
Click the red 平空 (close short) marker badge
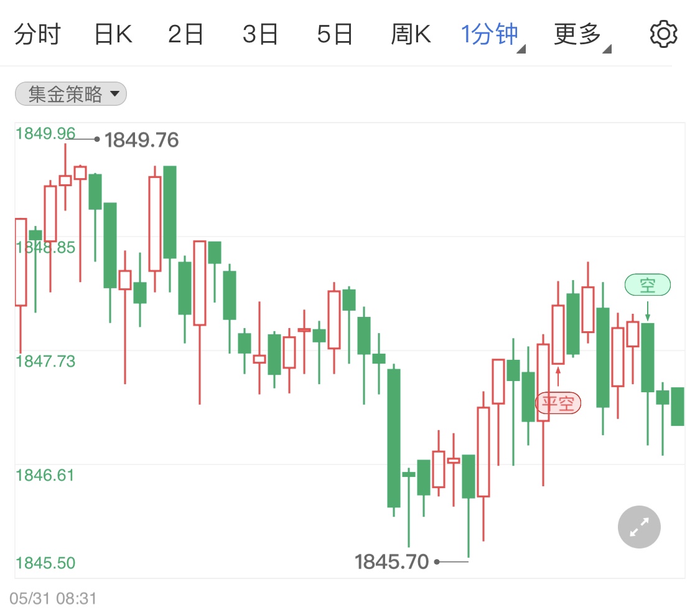click(x=558, y=403)
